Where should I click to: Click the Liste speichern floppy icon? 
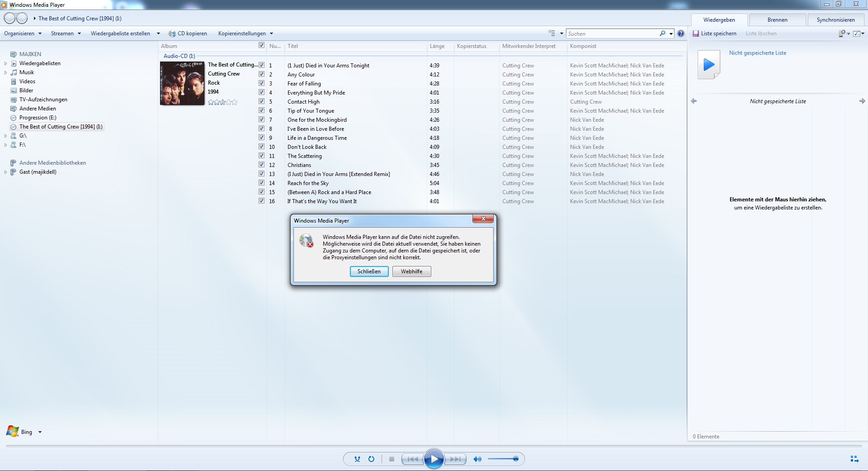696,33
